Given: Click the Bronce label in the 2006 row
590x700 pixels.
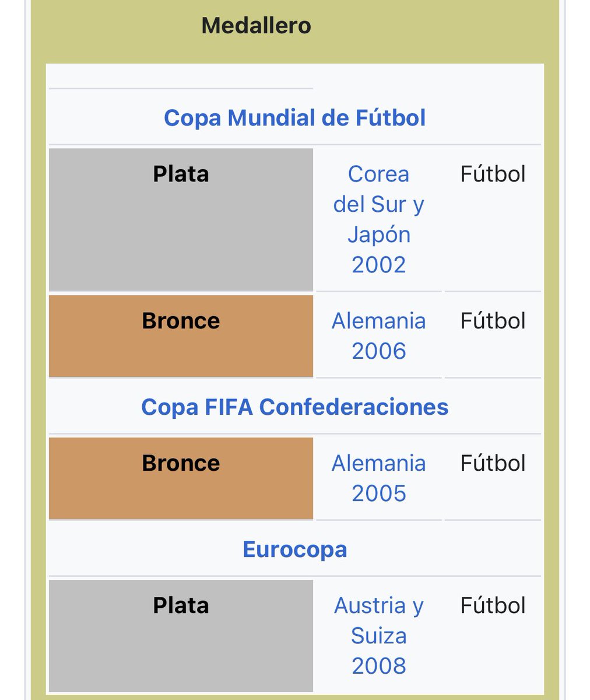Looking at the screenshot, I should pyautogui.click(x=181, y=321).
